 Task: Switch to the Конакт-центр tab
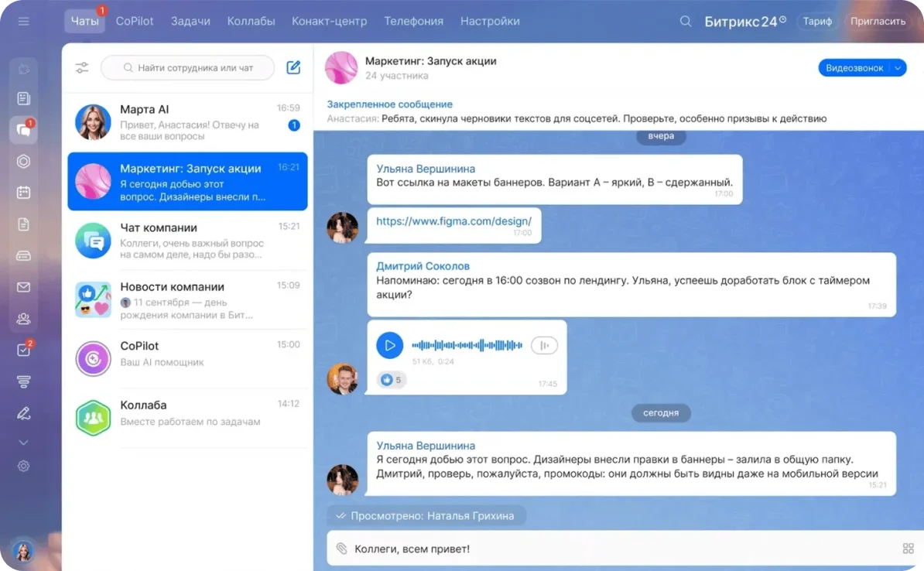(330, 21)
